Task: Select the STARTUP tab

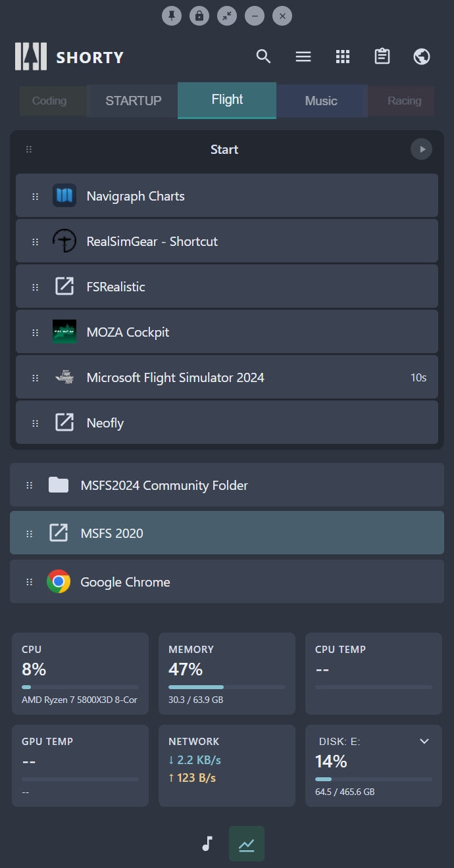Action: click(x=133, y=101)
